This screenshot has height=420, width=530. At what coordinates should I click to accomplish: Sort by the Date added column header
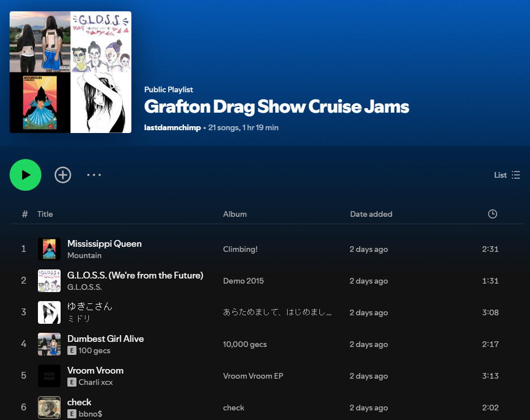pos(371,214)
